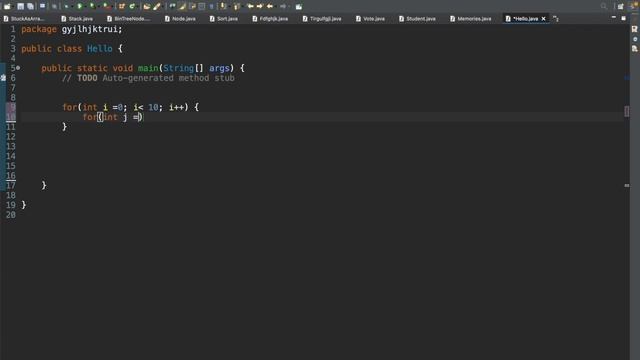Click the Debug bug icon

(67, 6)
